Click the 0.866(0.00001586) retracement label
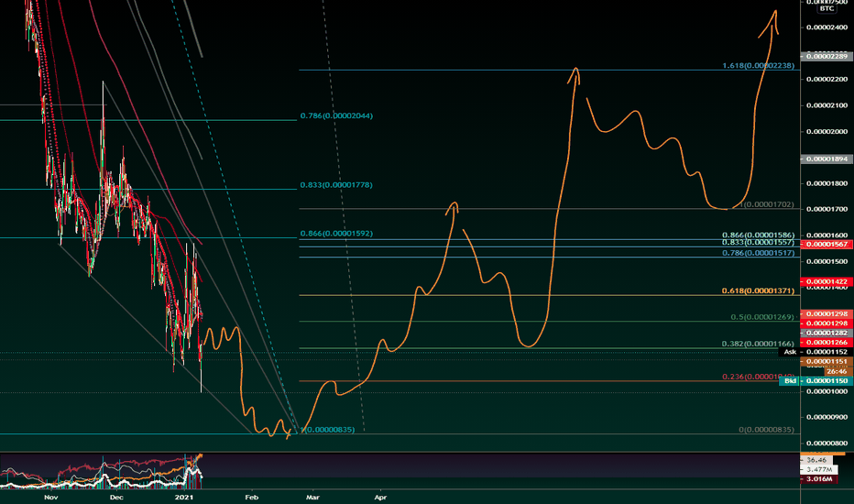The height and width of the screenshot is (504, 854). coord(758,236)
